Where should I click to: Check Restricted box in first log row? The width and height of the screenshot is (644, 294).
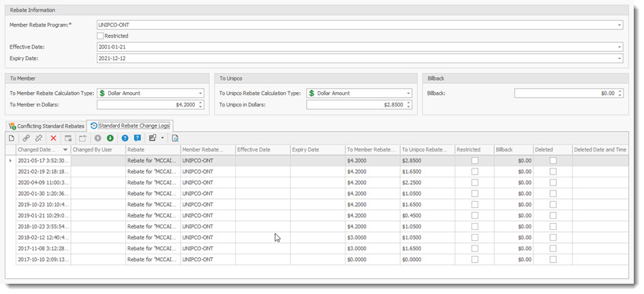tap(475, 160)
